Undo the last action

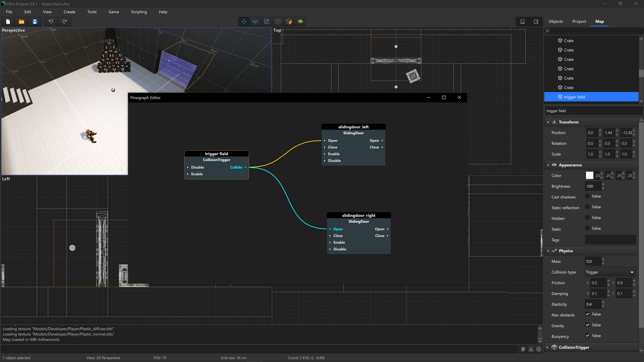pyautogui.click(x=51, y=22)
